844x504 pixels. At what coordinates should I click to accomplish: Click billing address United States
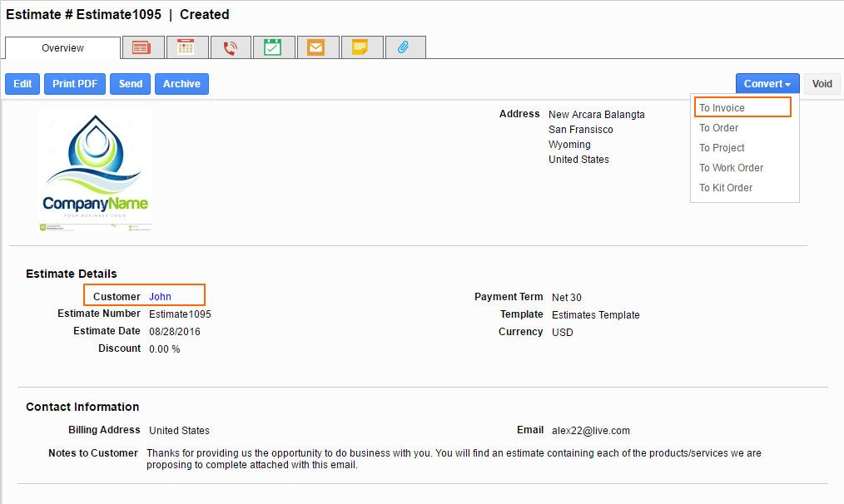pos(179,431)
